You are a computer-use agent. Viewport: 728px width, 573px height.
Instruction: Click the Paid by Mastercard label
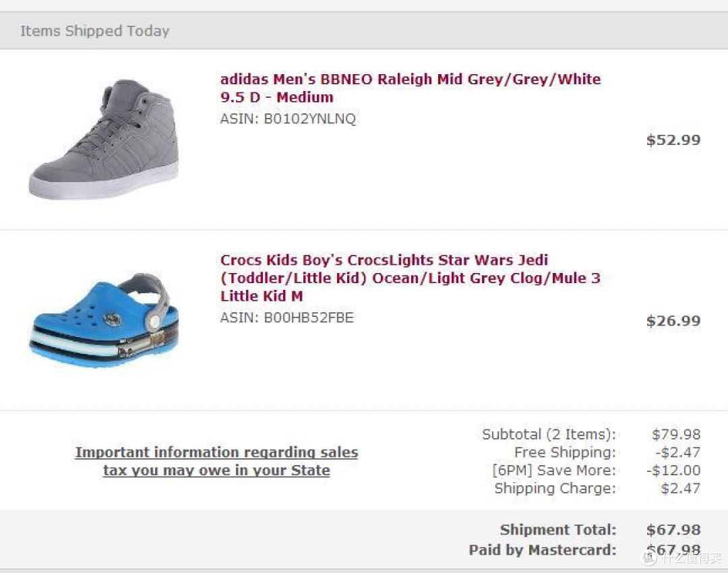(x=543, y=550)
